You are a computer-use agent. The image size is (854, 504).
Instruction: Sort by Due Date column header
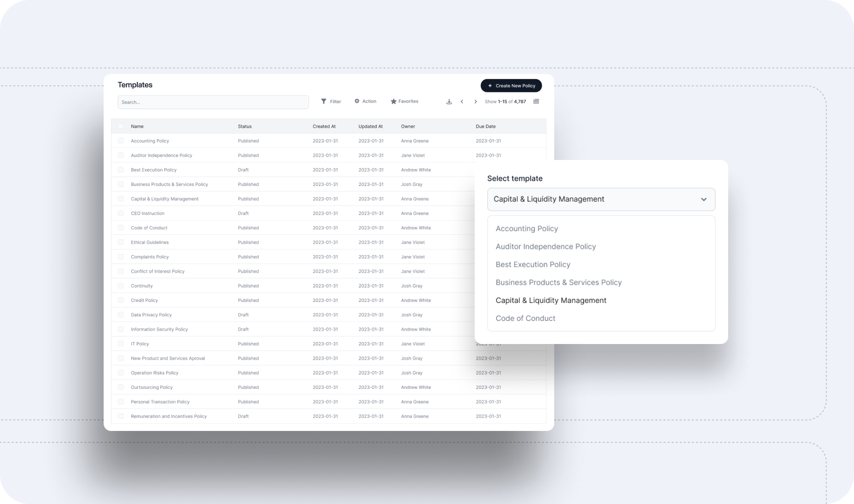(x=486, y=126)
